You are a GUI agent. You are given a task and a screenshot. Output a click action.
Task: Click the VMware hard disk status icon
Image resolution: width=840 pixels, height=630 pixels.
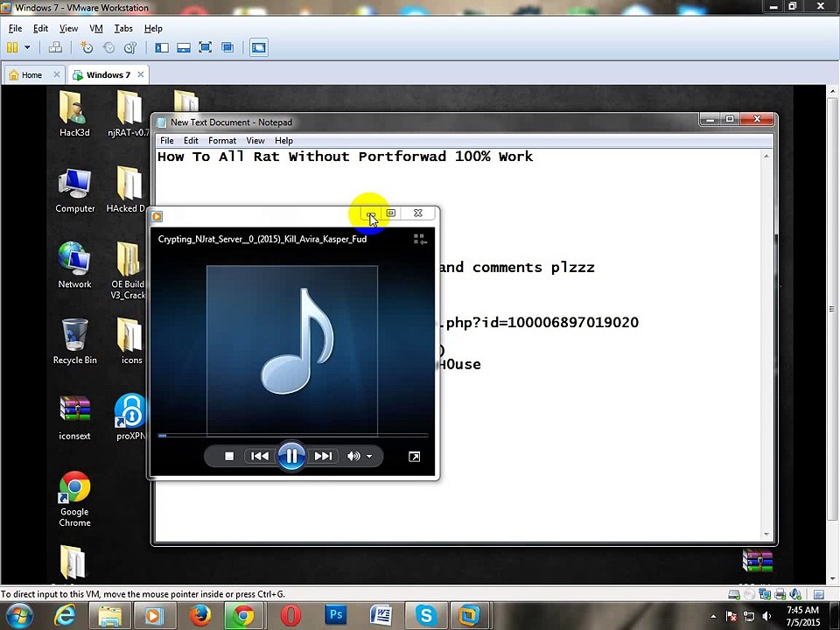tap(734, 594)
